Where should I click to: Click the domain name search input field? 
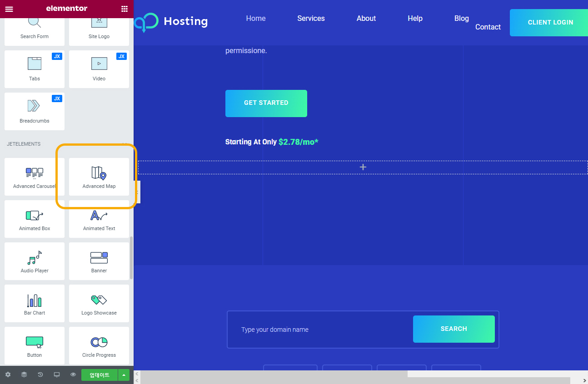pos(318,329)
